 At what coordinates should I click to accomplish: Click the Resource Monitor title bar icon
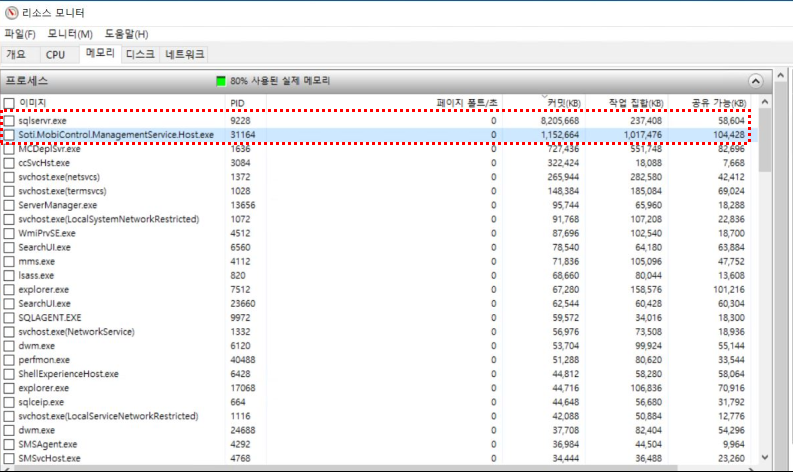click(11, 12)
